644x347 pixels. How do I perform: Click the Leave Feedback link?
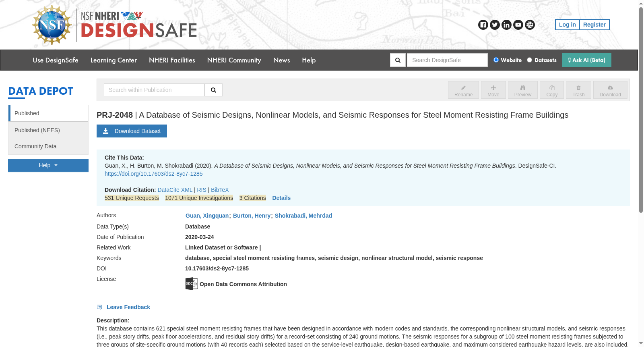tap(128, 307)
